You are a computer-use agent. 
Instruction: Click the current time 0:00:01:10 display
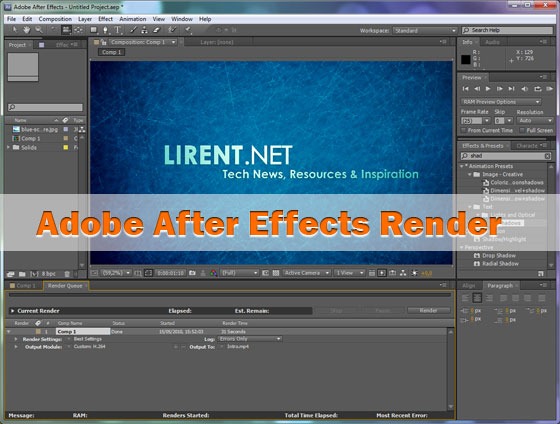171,273
